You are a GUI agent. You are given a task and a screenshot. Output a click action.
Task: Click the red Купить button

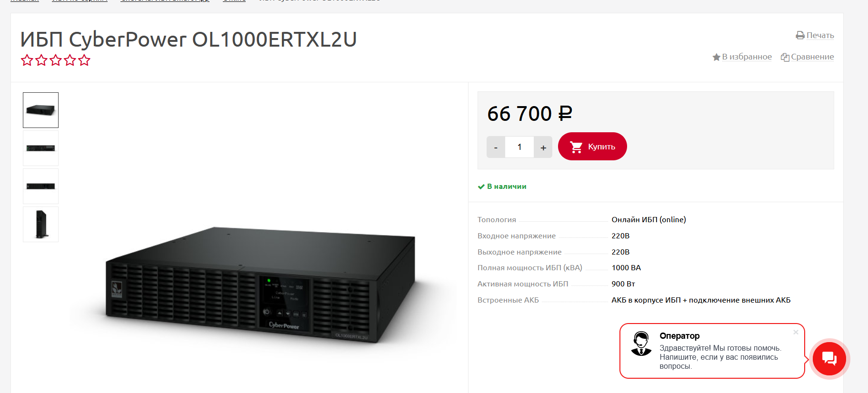[592, 147]
